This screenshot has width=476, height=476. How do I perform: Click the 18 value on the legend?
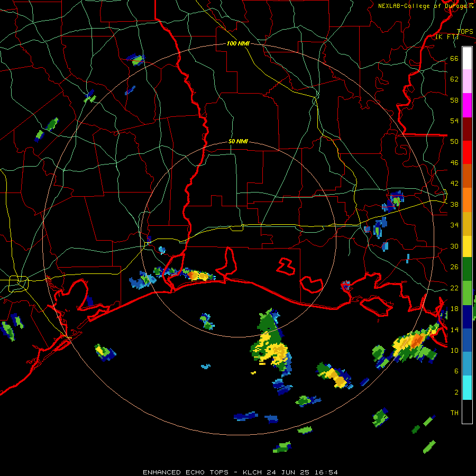(454, 309)
